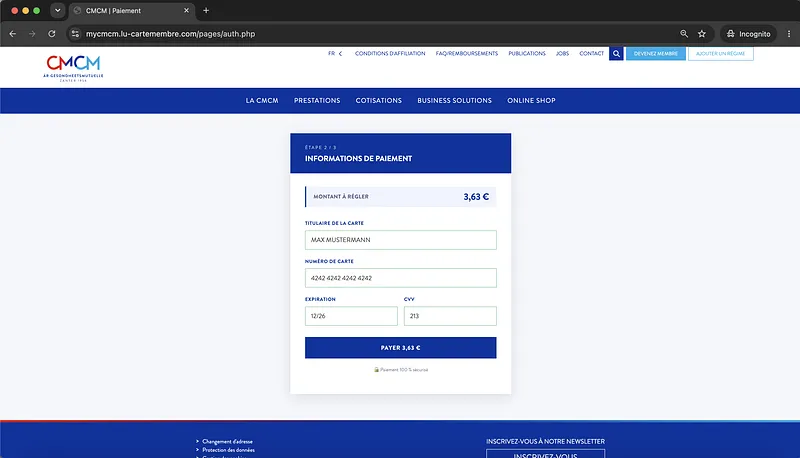
Task: Click the Titulaire de la carte field
Action: (x=401, y=240)
